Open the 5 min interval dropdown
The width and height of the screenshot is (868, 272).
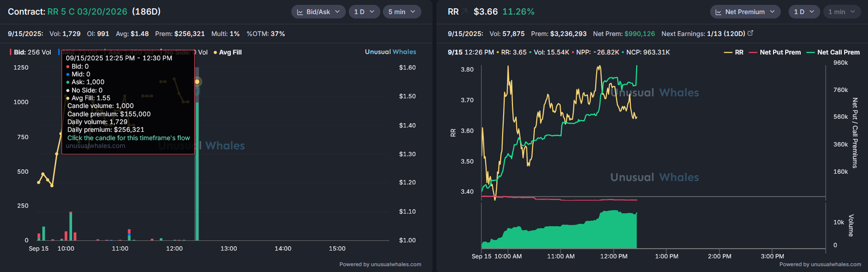(402, 12)
